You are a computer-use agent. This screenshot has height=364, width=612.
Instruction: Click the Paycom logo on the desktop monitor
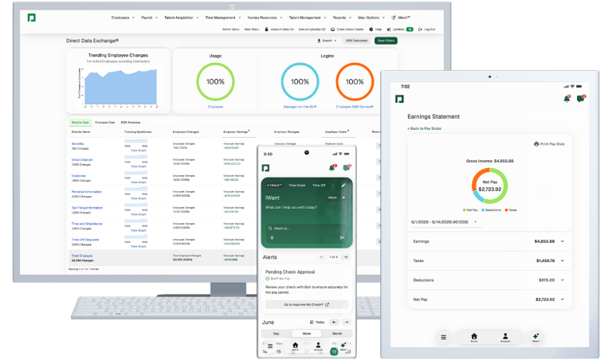point(32,18)
